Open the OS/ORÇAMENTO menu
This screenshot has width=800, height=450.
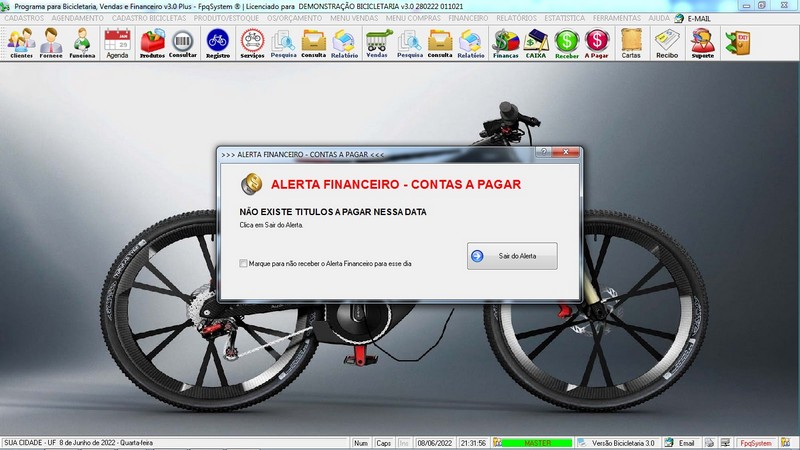(294, 18)
